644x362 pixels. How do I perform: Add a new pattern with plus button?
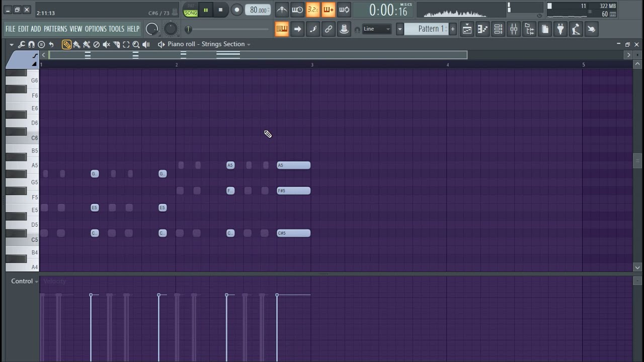[452, 29]
